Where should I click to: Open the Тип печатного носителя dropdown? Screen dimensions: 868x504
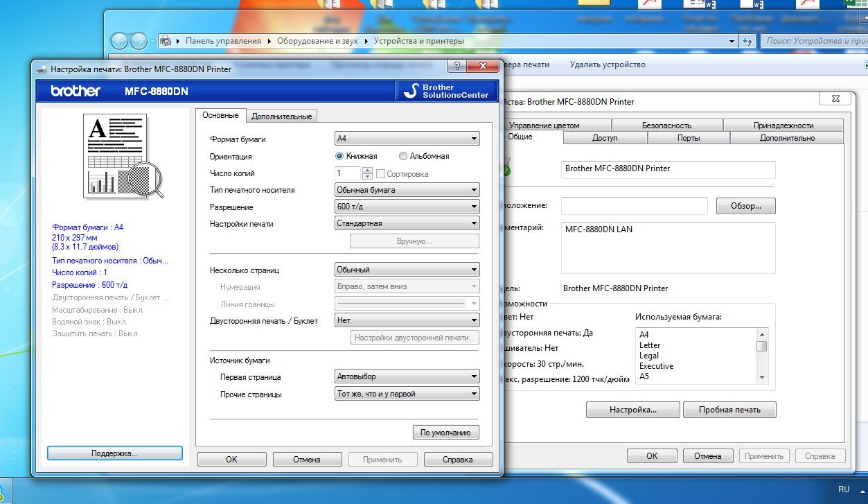tap(407, 189)
